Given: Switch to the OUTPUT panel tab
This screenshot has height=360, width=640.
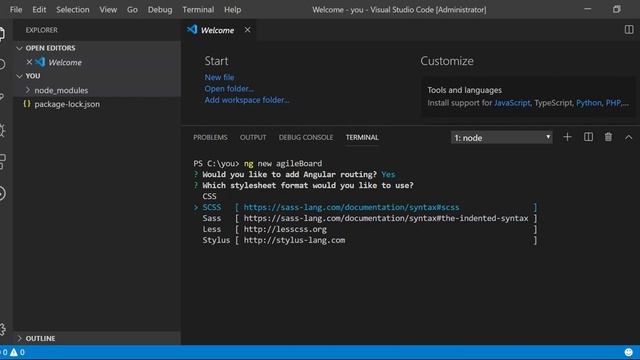Looking at the screenshot, I should 253,138.
